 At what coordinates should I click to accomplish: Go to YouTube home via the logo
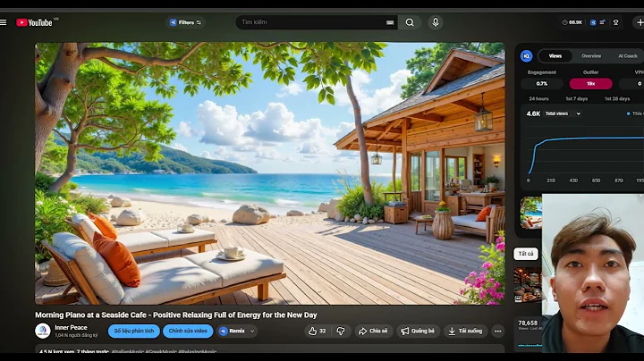pyautogui.click(x=34, y=22)
